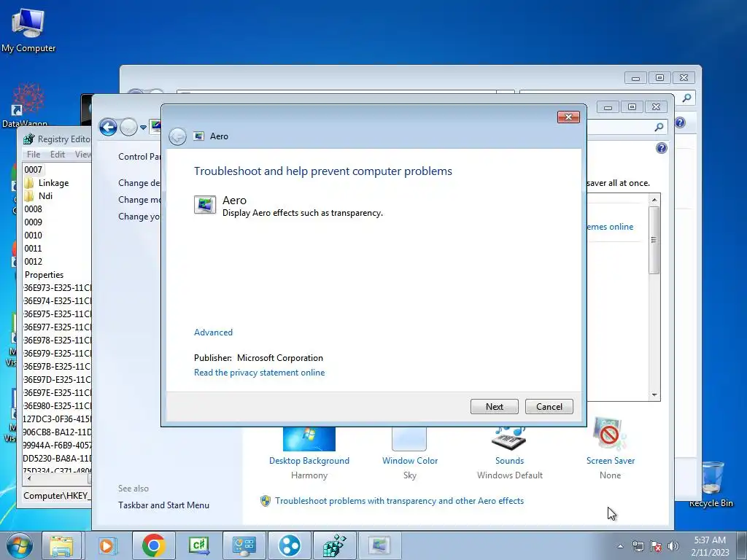Select registry key 0012
747x560 pixels.
click(33, 262)
